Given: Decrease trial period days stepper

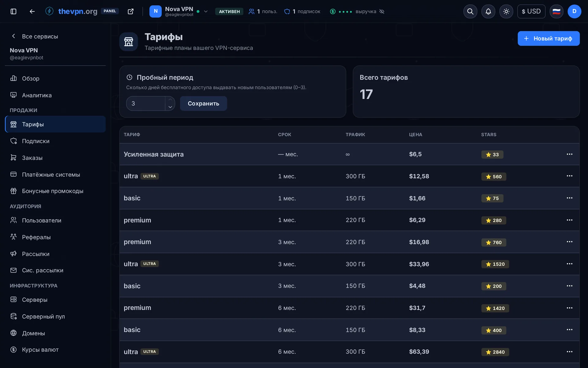Looking at the screenshot, I should click(170, 107).
